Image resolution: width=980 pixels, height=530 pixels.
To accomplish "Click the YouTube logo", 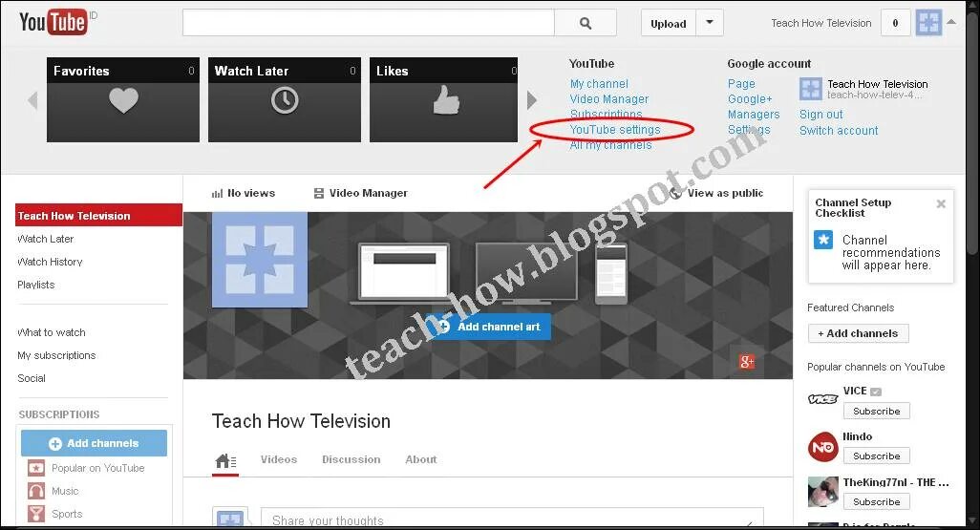I will 53,23.
